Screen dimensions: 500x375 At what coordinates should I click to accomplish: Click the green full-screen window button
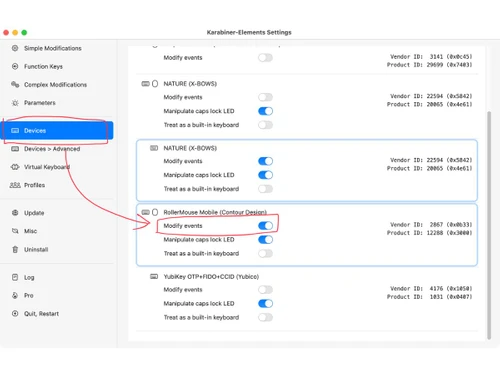pos(24,32)
